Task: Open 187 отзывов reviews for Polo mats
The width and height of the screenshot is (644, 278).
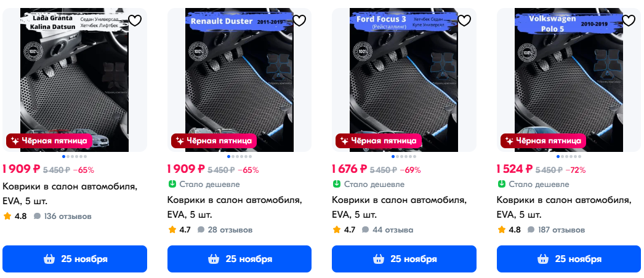Action: 557,229
